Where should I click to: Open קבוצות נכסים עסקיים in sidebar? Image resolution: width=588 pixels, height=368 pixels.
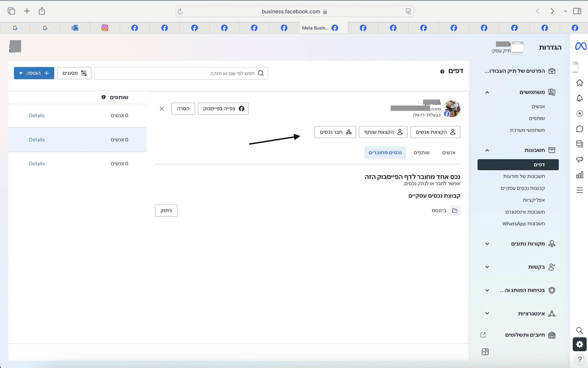pyautogui.click(x=523, y=188)
